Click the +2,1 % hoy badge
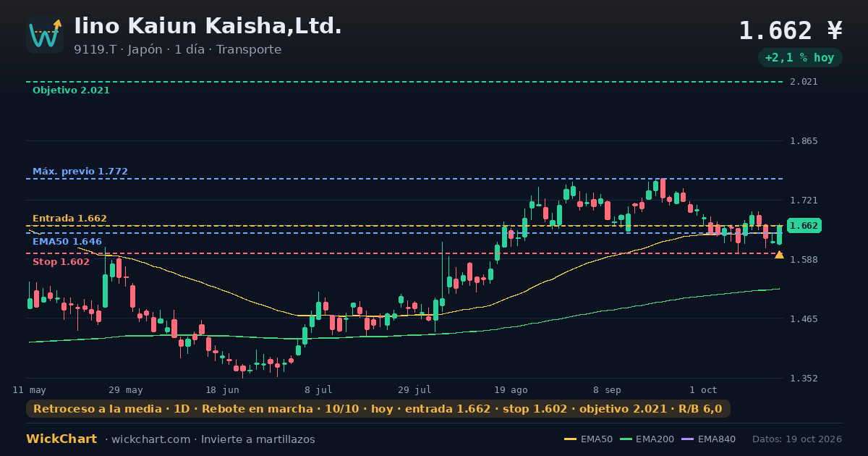 [x=800, y=57]
